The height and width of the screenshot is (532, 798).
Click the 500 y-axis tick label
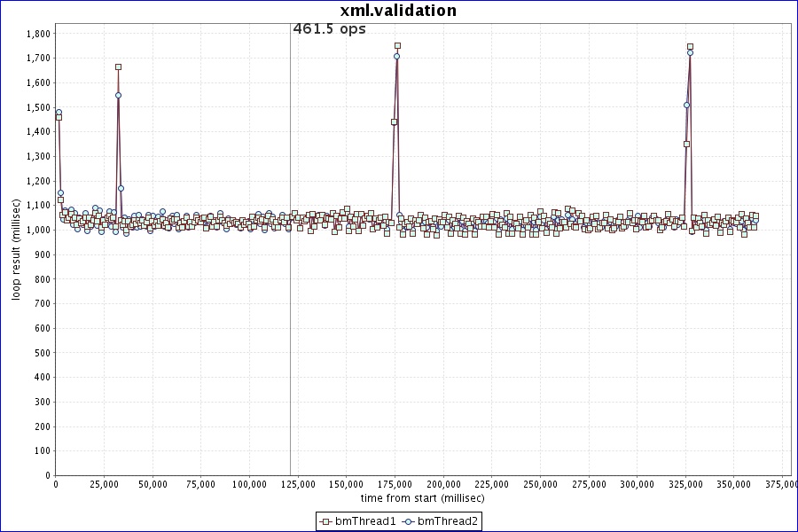[41, 353]
